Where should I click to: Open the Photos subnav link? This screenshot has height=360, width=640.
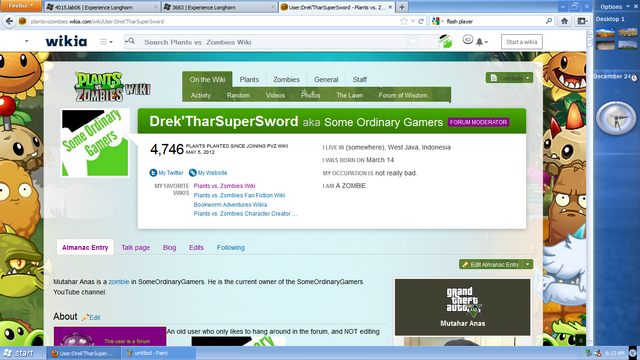click(310, 95)
